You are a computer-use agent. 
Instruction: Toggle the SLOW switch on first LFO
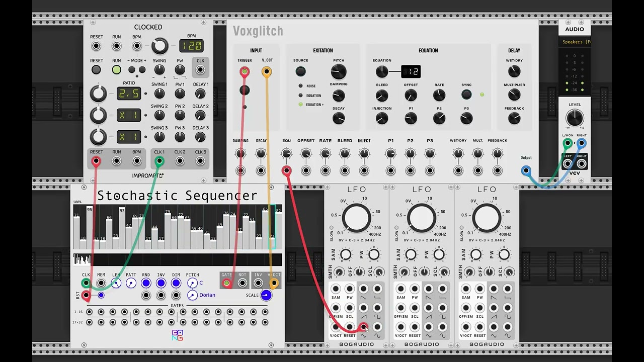[332, 228]
